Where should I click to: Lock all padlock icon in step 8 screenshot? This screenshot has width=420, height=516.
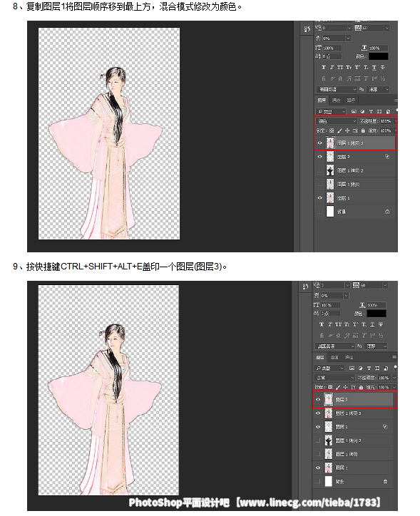[x=363, y=130]
